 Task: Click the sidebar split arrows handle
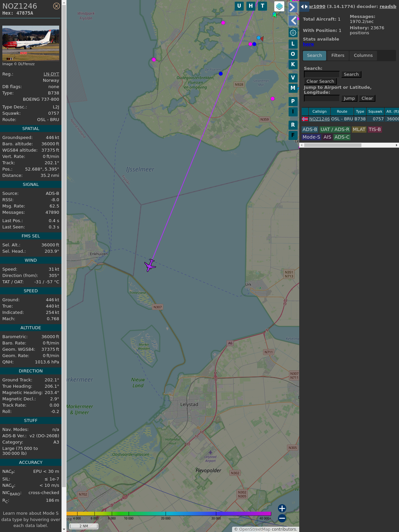tap(304, 7)
